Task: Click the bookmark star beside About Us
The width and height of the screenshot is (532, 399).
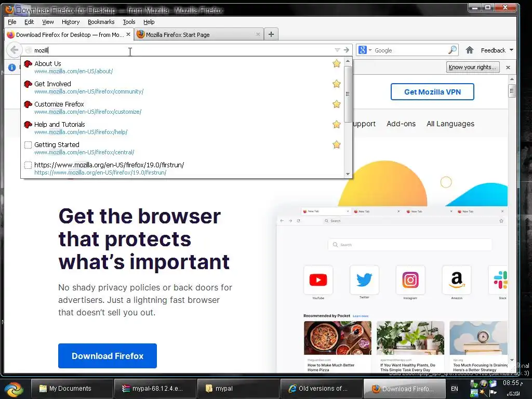Action: click(x=336, y=63)
